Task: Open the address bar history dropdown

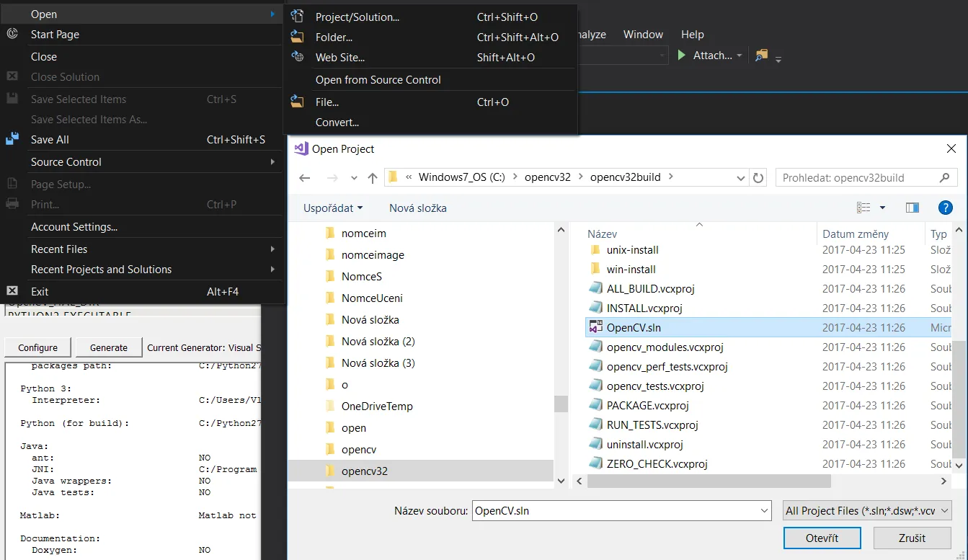Action: [742, 177]
